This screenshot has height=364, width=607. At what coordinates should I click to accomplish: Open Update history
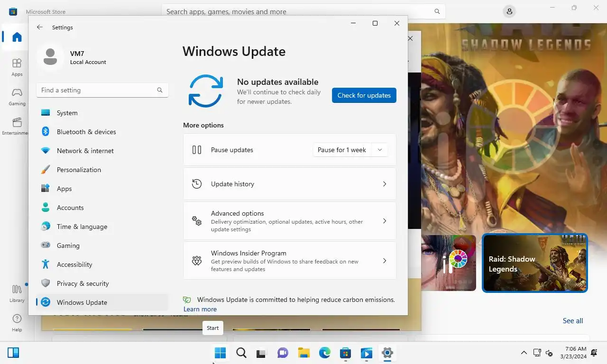290,184
